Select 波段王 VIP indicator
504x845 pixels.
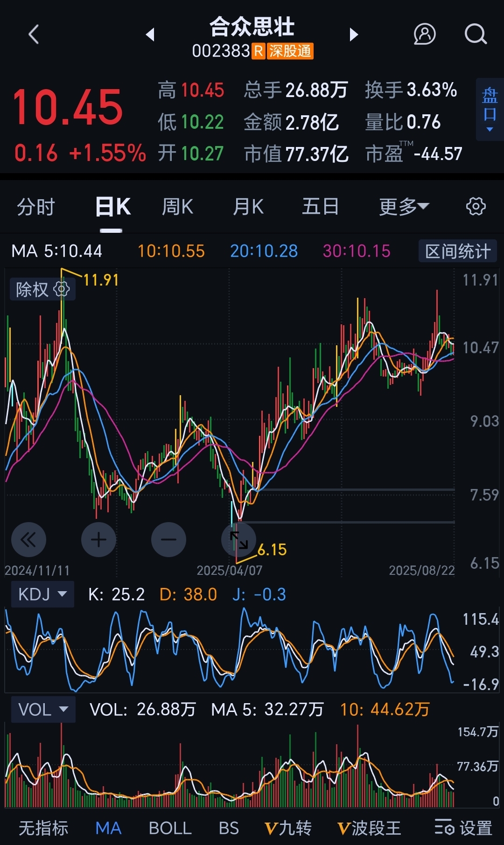[369, 828]
